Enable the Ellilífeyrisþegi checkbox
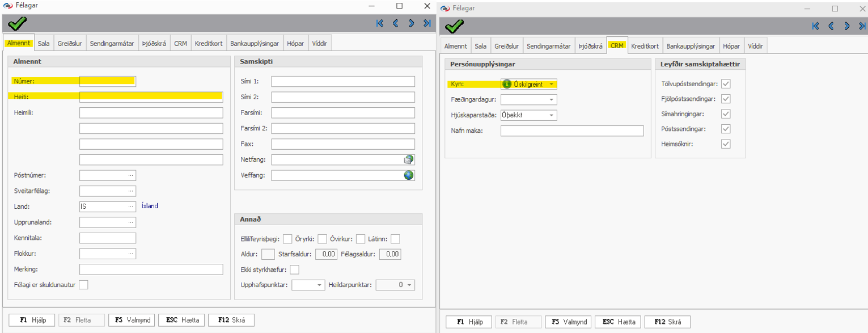 click(x=287, y=238)
